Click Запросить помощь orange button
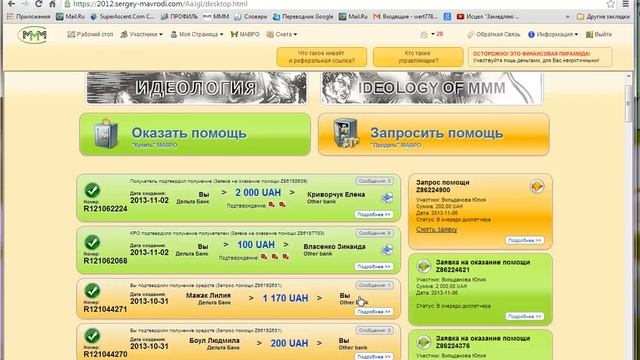The image size is (640, 360). [x=433, y=134]
